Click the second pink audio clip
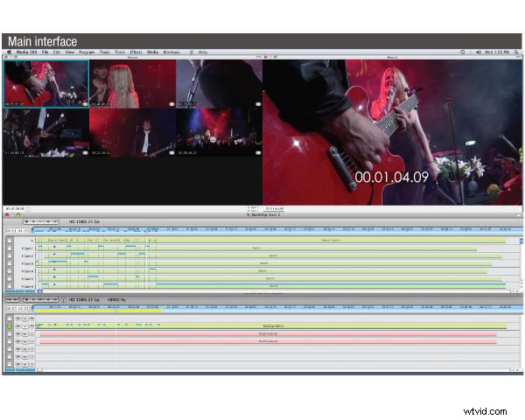Viewport: 525px width, 420px height. 269,341
